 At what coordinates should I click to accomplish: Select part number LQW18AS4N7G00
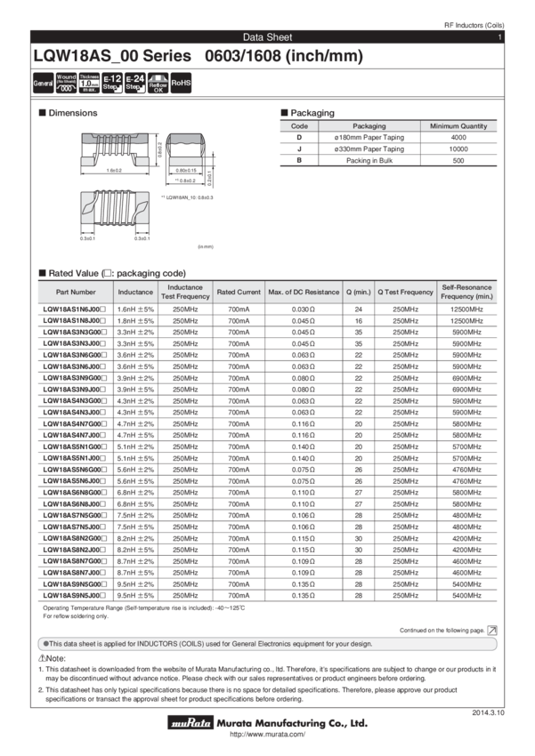click(x=76, y=423)
